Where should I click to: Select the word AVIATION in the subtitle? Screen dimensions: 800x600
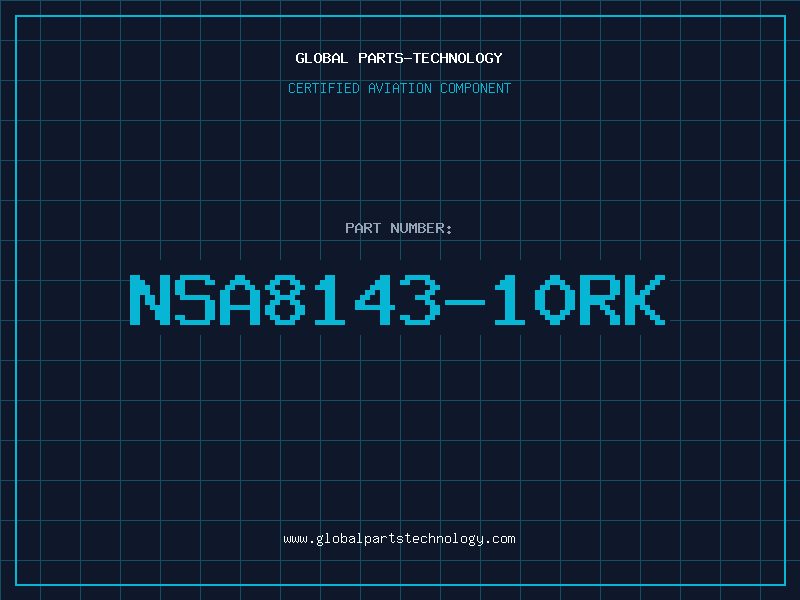(400, 88)
